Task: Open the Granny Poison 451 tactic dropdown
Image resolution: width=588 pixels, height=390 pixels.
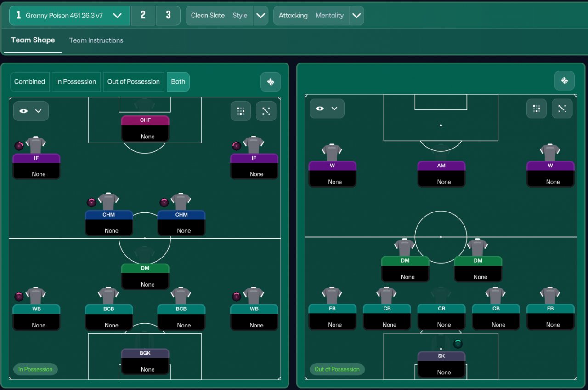Action: [69, 16]
